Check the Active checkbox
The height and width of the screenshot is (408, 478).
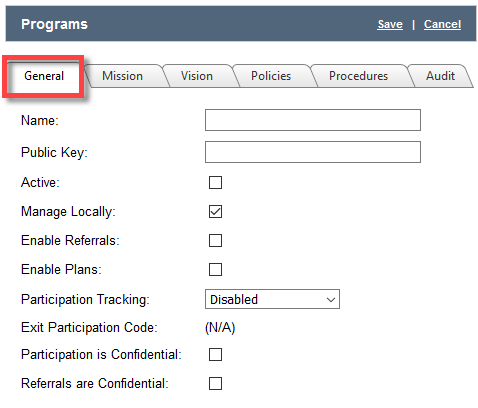[215, 183]
